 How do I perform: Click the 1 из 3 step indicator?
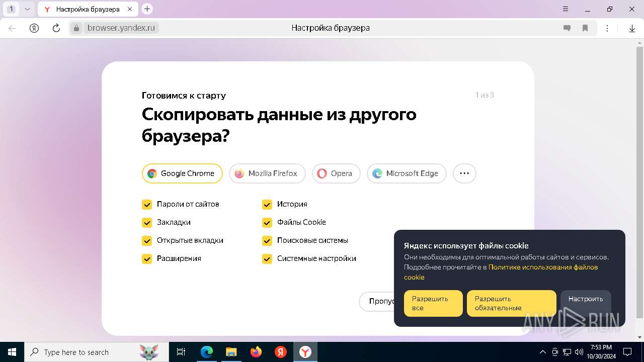[x=485, y=95]
